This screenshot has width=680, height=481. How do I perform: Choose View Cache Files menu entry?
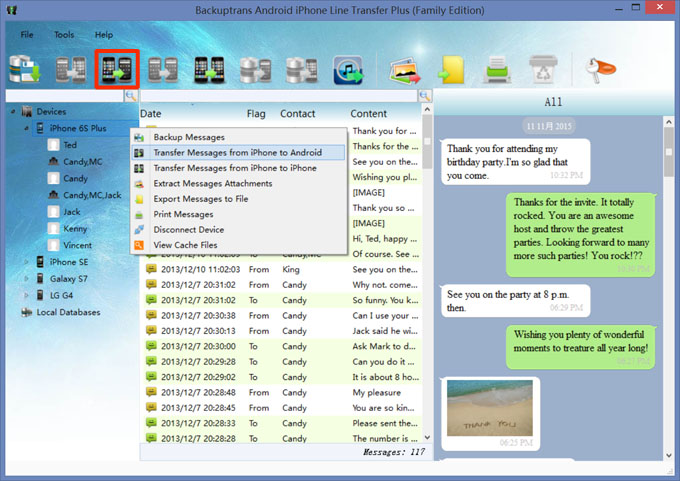pos(239,245)
